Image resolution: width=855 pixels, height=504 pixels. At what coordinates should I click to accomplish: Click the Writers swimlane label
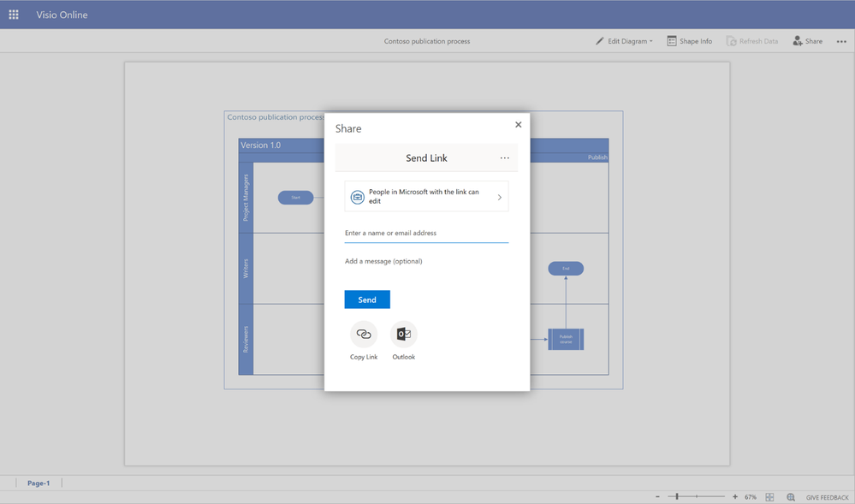[x=246, y=269]
